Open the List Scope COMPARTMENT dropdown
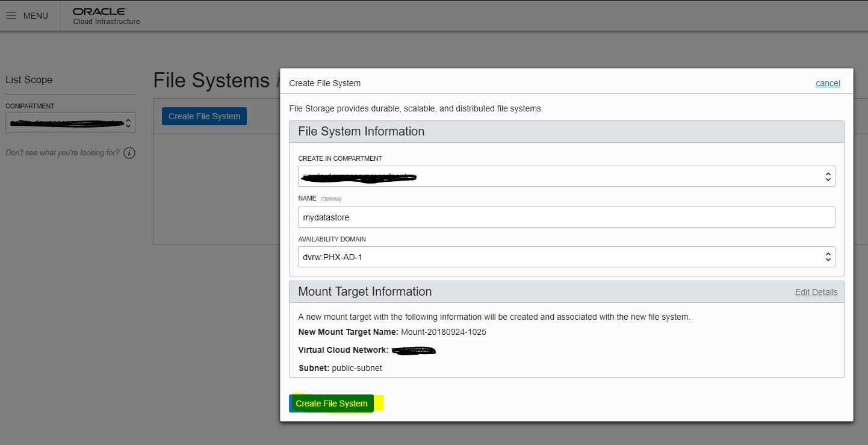 pyautogui.click(x=66, y=122)
